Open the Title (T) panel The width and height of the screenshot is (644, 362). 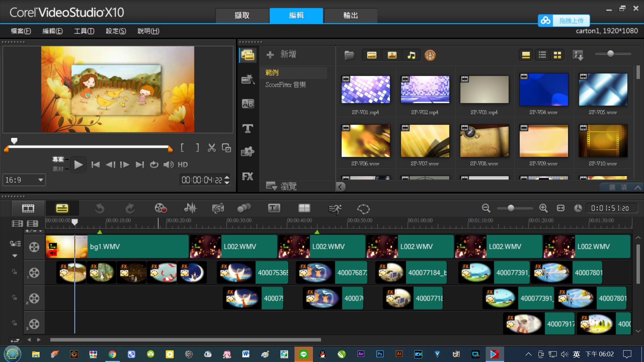[x=248, y=128]
